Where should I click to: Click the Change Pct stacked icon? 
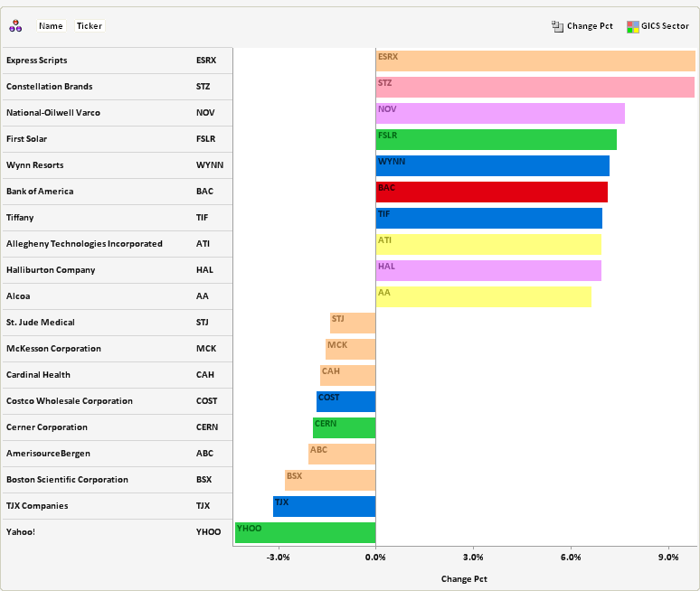557,26
